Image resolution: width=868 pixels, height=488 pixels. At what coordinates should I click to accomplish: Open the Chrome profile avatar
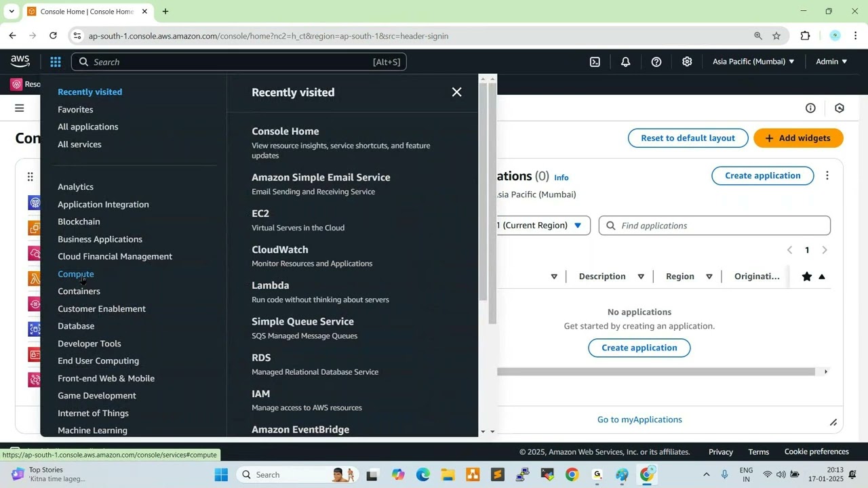pos(835,36)
